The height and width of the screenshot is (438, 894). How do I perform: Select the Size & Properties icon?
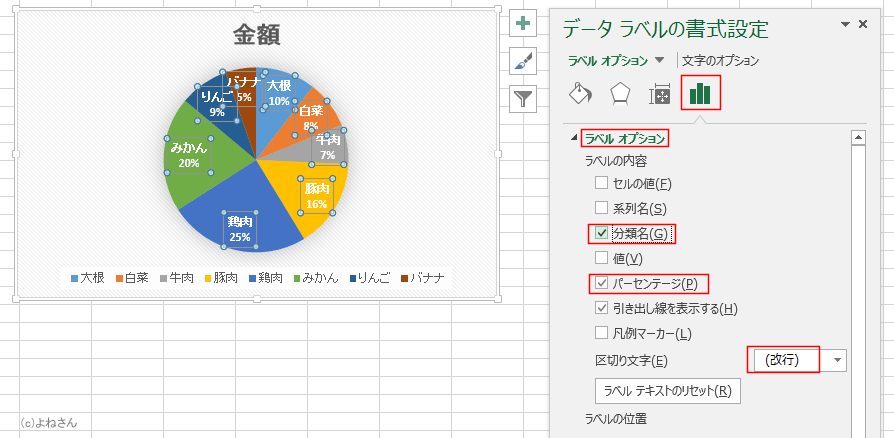point(660,94)
